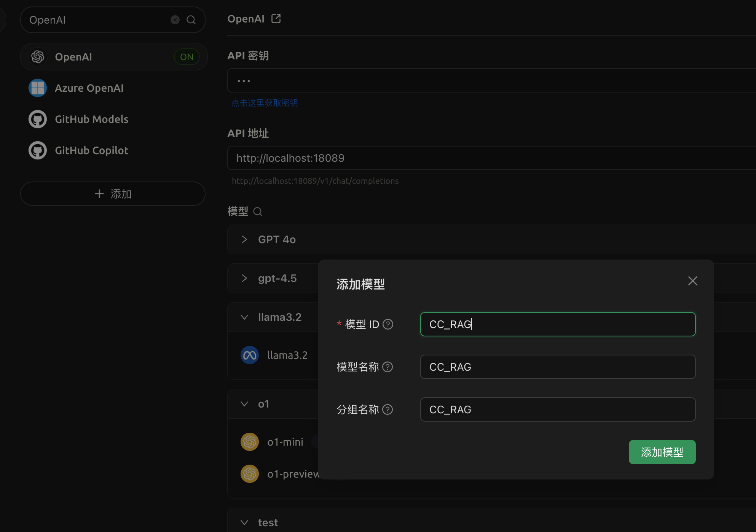The image size is (756, 532).
Task: Click help icon next to 模型 ID
Action: [388, 324]
